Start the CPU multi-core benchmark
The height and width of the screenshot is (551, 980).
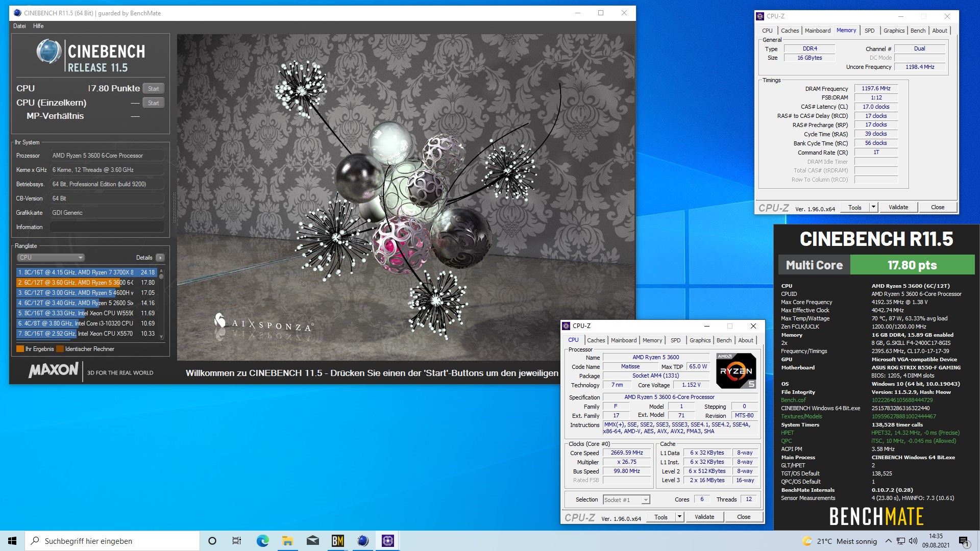pos(153,88)
